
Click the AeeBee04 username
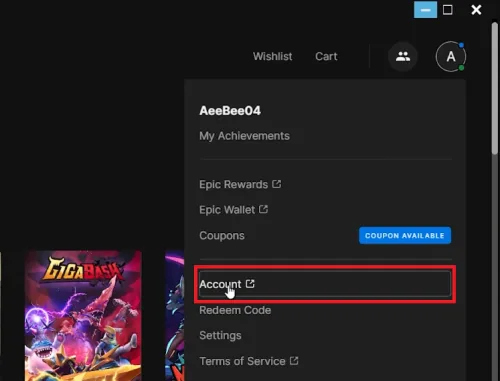[x=230, y=111]
